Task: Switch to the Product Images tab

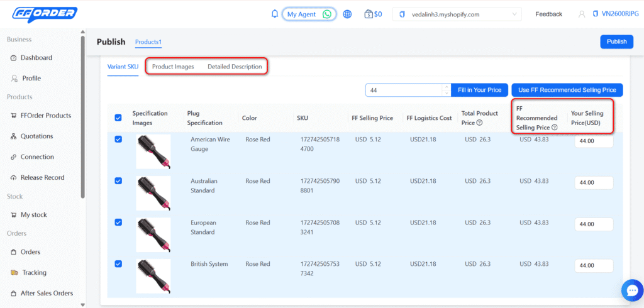Action: click(x=173, y=67)
